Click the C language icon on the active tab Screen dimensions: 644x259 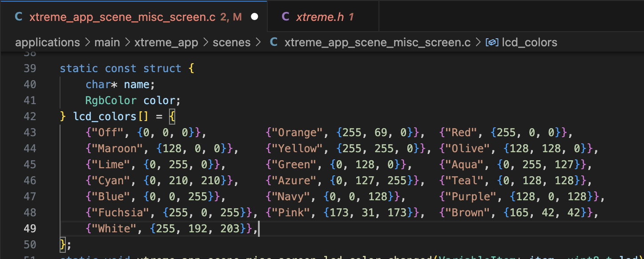coord(18,16)
